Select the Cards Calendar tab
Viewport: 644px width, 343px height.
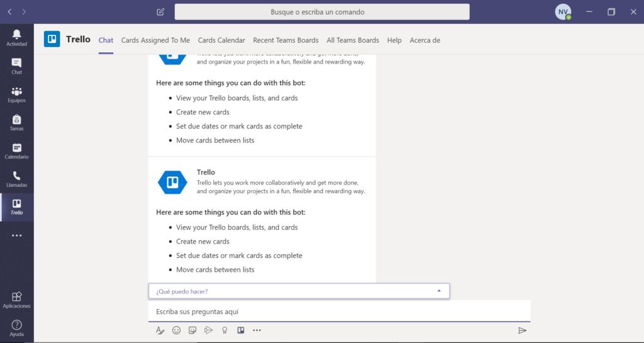point(221,40)
